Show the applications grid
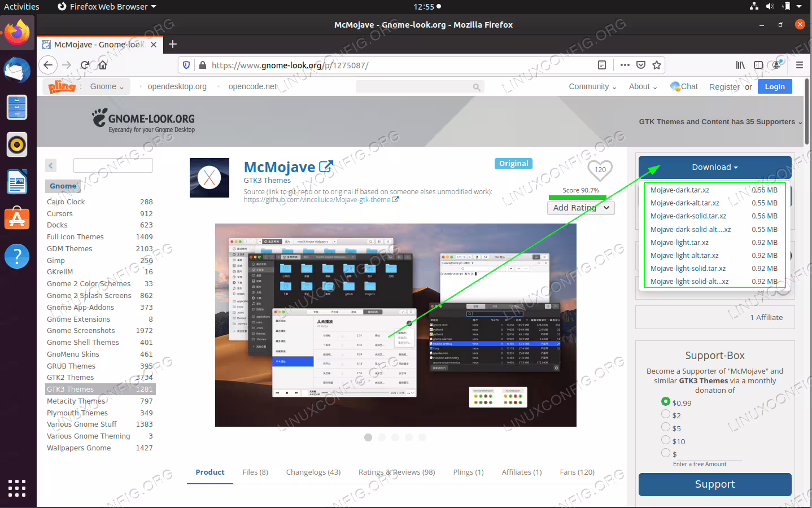Viewport: 812px width, 508px height. coord(17,488)
